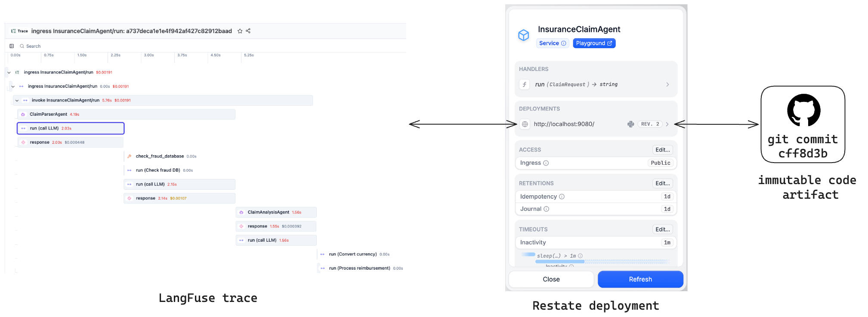This screenshot has width=868, height=317.
Task: Click the Python icon in the deployment row
Action: pos(630,124)
